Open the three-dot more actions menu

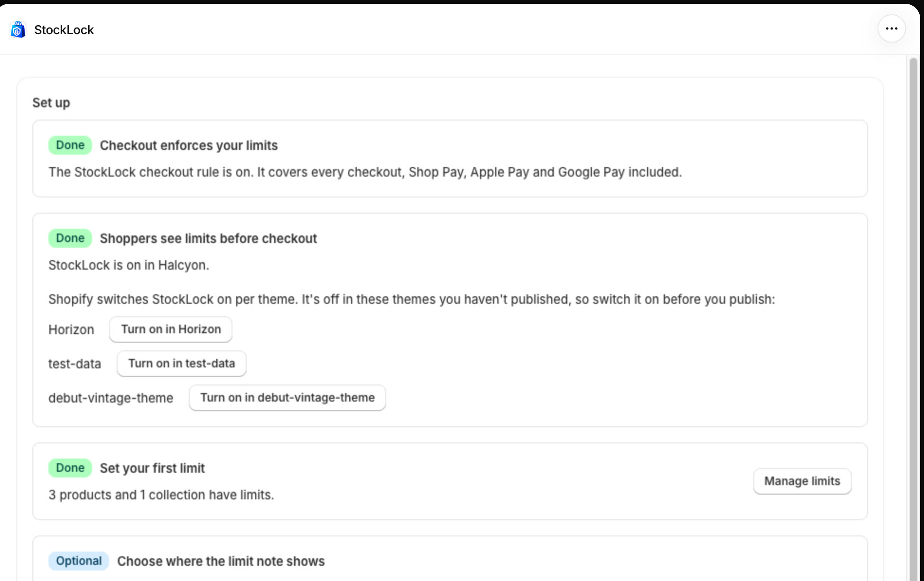click(891, 29)
